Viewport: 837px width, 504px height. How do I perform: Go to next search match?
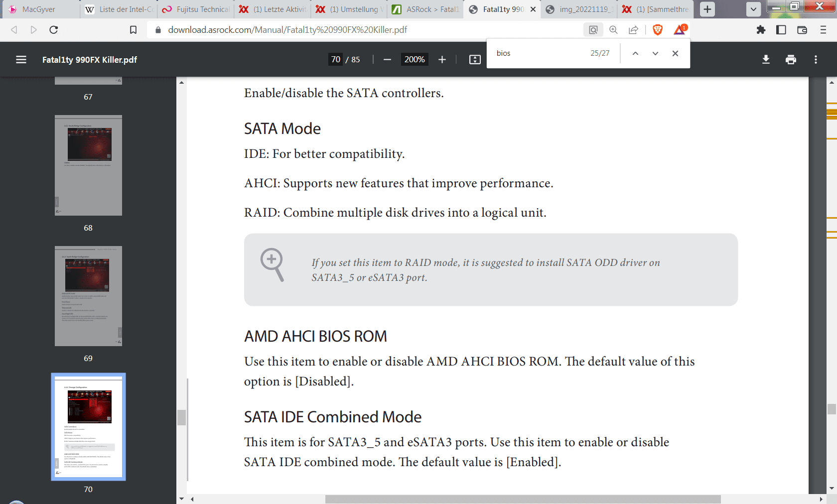click(x=655, y=53)
